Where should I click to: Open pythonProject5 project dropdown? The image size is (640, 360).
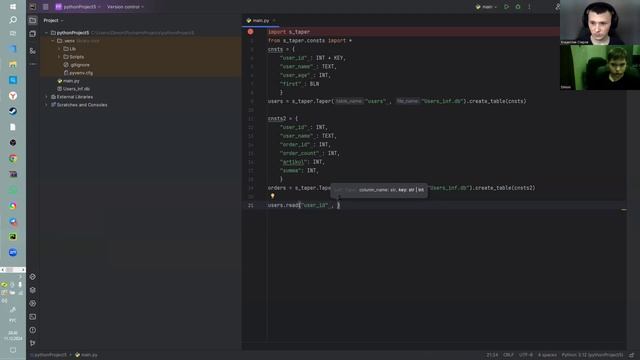(78, 7)
